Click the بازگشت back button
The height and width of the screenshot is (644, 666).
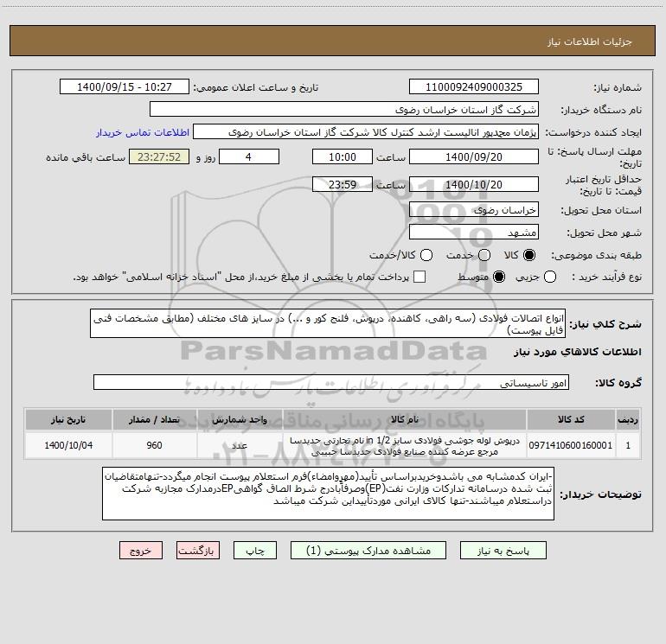tap(198, 551)
